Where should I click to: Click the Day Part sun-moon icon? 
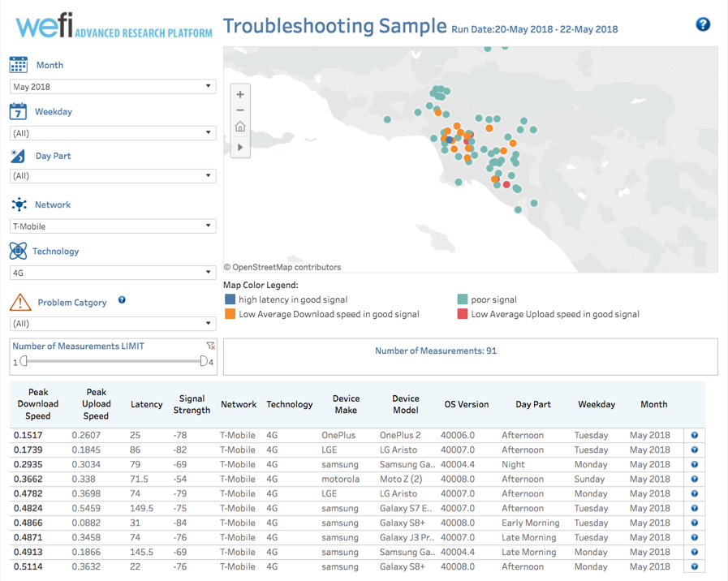click(18, 156)
